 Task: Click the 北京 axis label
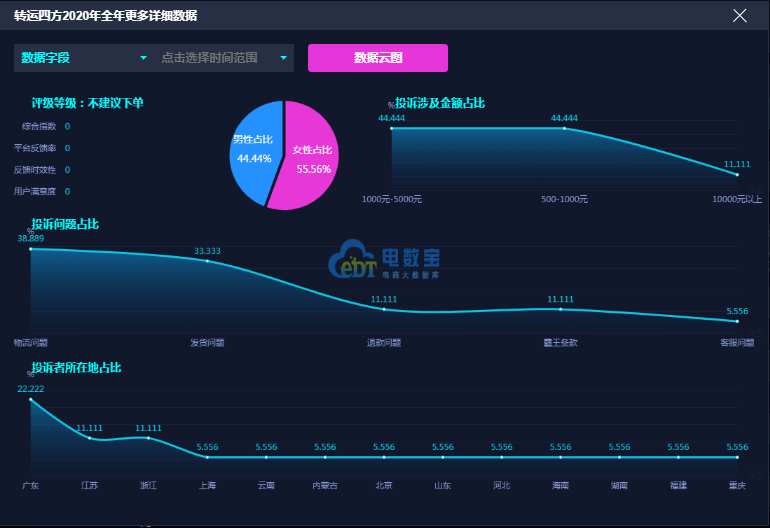pos(384,485)
